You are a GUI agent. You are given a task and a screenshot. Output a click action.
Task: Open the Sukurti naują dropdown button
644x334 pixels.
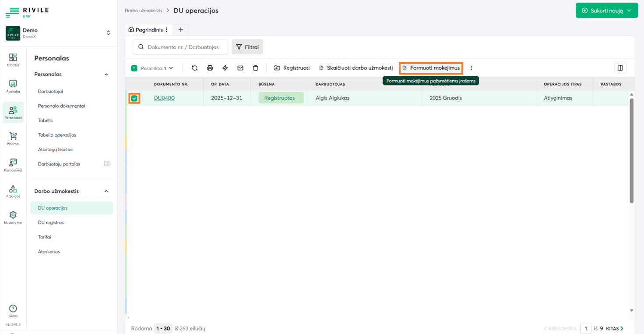(606, 11)
